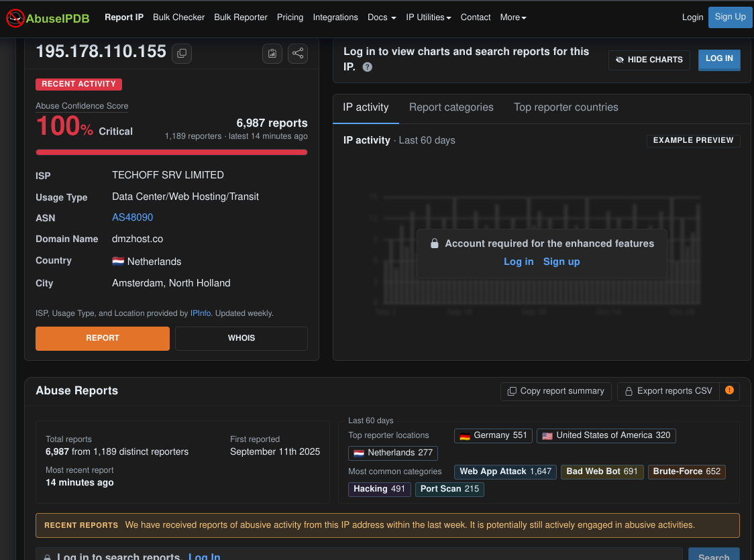
Task: Follow the IPInfo provider link
Action: (x=201, y=313)
